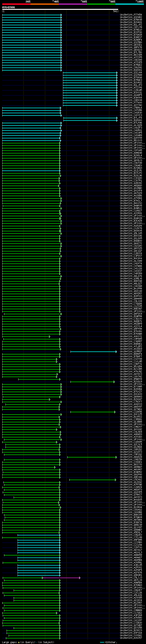146x644 pixels.
Task: Click the UniRef100_A6Q928 label
Action: click(131, 457)
